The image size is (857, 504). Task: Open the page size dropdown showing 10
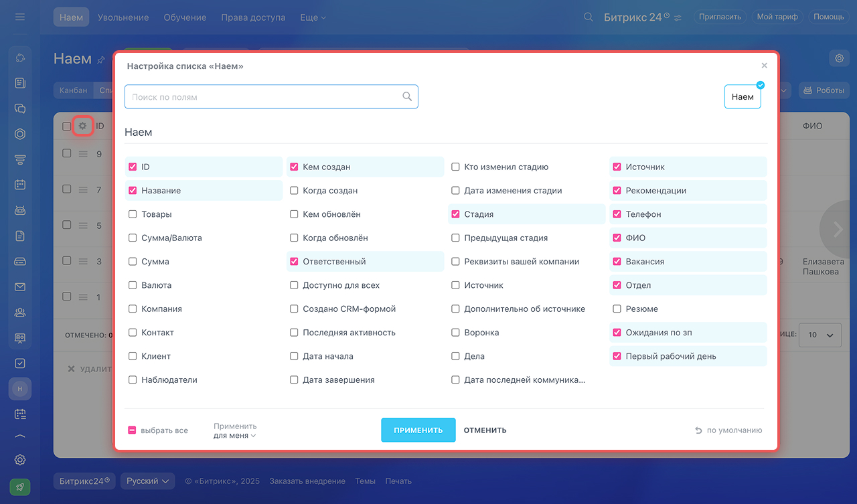coord(821,335)
